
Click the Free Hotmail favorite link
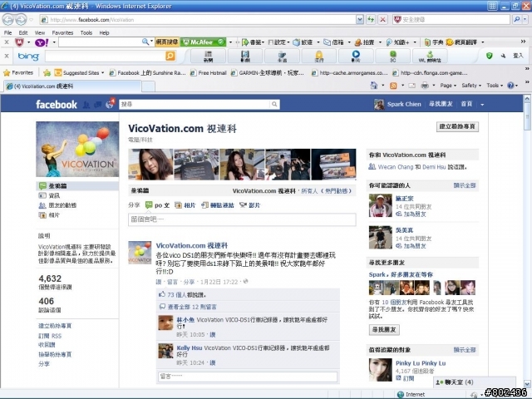209,73
